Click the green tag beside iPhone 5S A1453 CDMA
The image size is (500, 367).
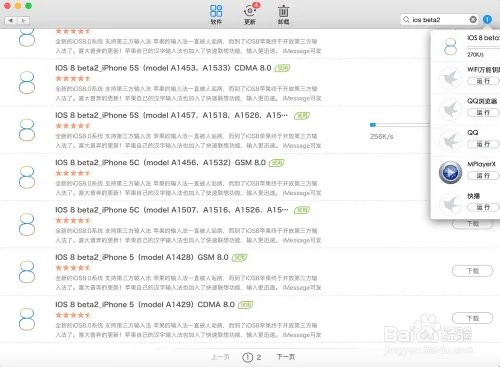coord(282,68)
